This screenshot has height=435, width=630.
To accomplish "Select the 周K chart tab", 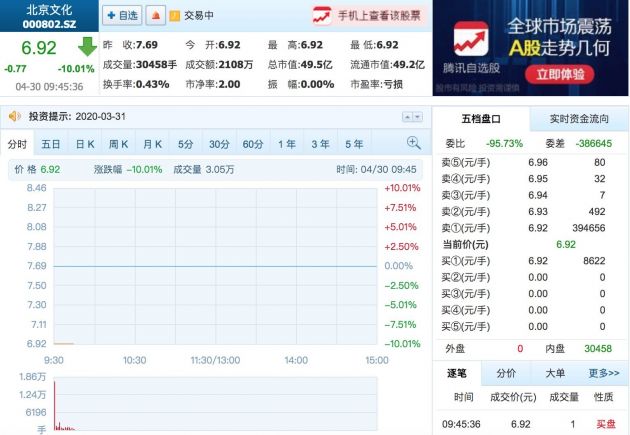I will pyautogui.click(x=118, y=144).
